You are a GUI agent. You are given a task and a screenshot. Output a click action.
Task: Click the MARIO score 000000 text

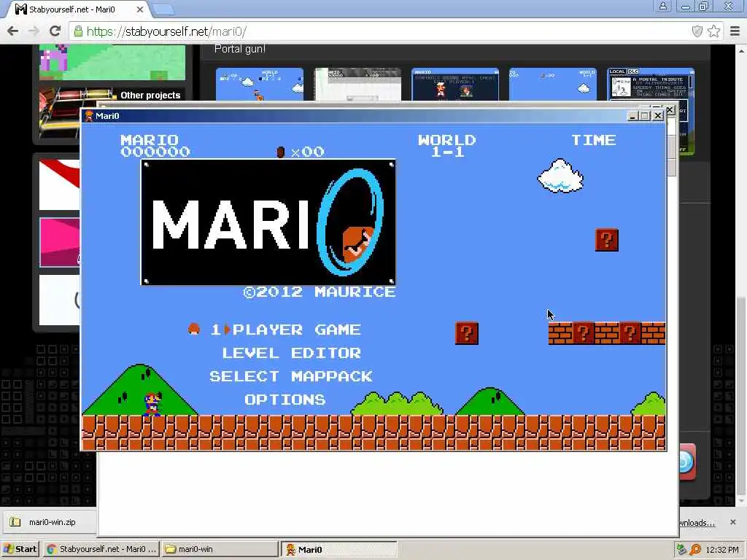155,146
